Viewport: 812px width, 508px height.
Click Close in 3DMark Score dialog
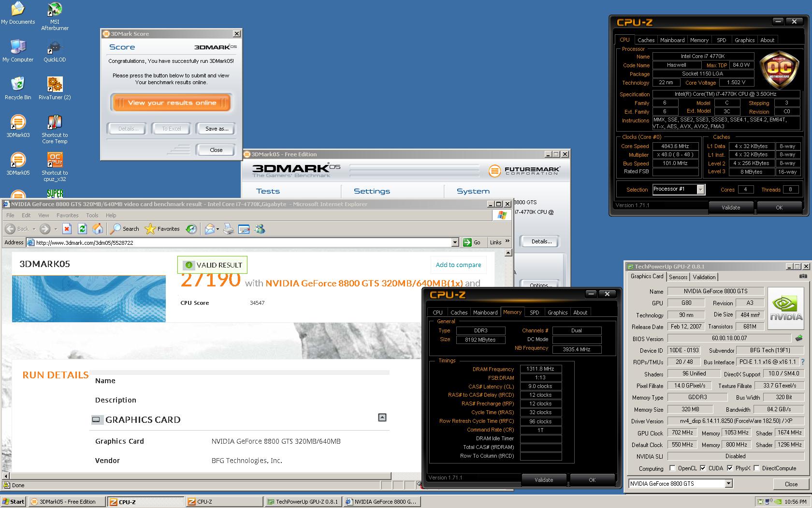point(216,150)
